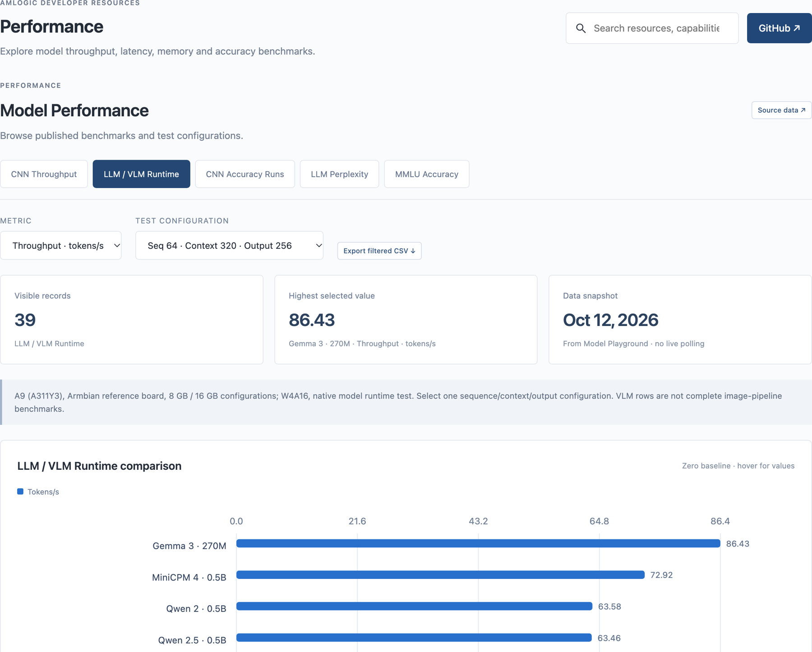This screenshot has width=812, height=652.
Task: Click the From Model Playground caption
Action: (633, 344)
